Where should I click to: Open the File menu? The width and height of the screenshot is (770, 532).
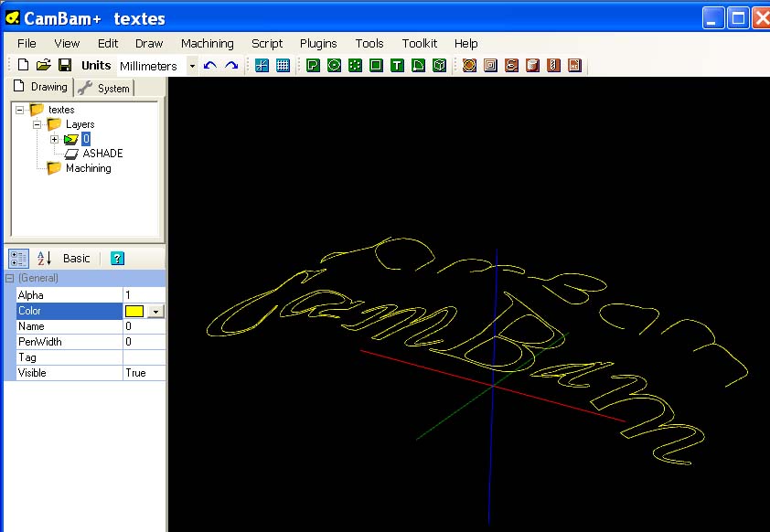coord(27,44)
